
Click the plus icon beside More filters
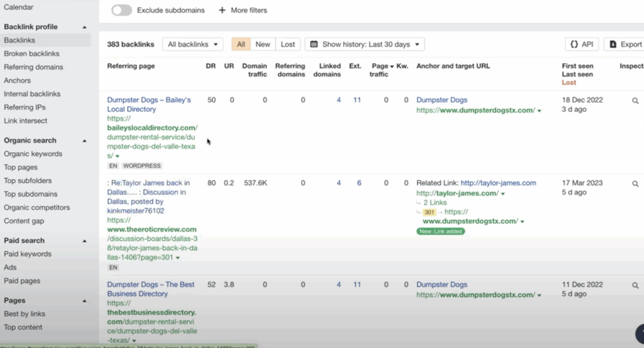(x=222, y=10)
